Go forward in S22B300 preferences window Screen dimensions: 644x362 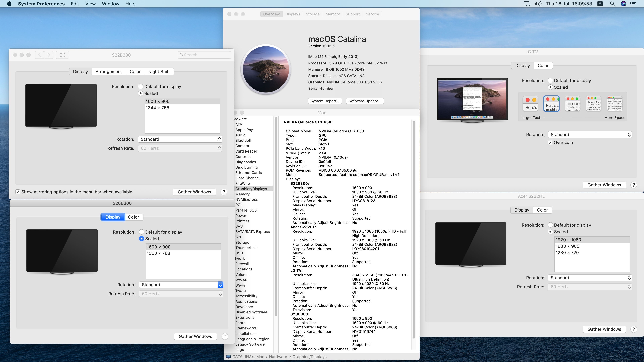tap(49, 55)
